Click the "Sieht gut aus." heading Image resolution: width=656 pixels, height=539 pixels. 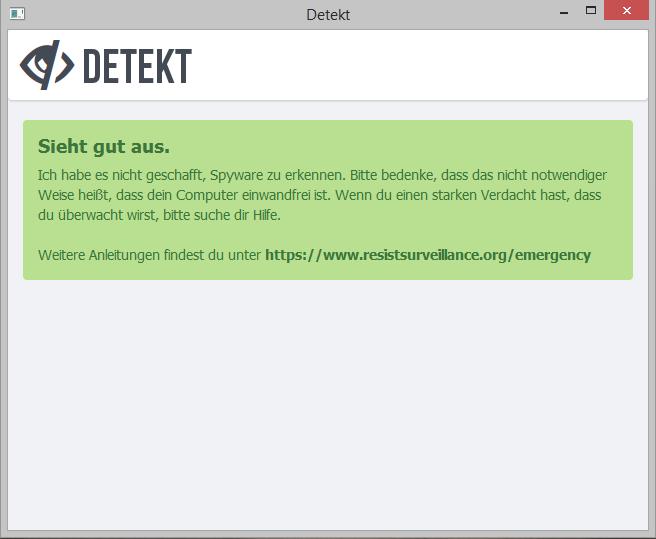coord(104,147)
